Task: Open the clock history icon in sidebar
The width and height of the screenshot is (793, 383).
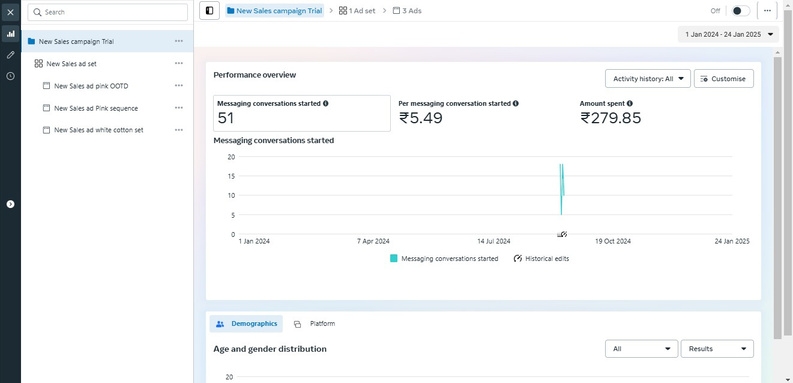Action: click(x=10, y=76)
